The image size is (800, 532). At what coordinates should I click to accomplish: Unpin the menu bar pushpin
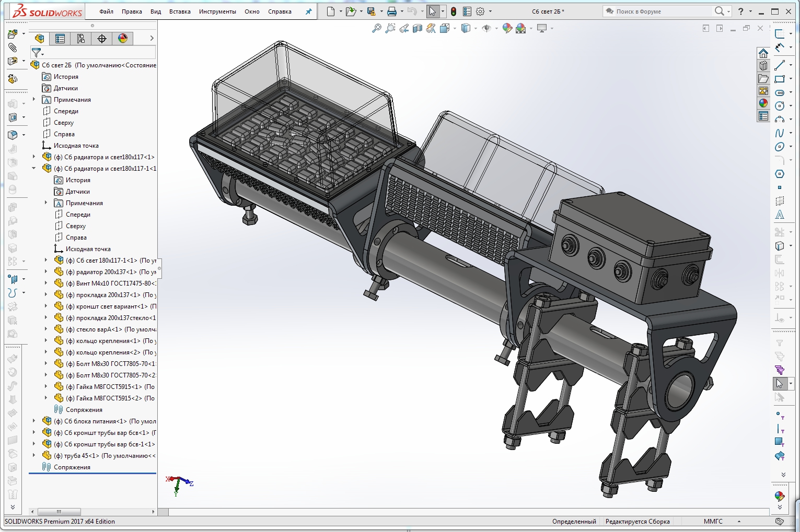(308, 11)
